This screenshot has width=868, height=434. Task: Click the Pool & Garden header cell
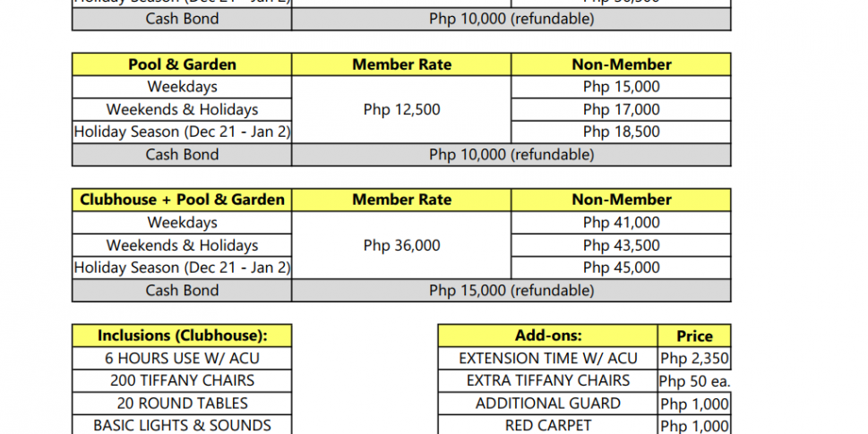point(182,64)
